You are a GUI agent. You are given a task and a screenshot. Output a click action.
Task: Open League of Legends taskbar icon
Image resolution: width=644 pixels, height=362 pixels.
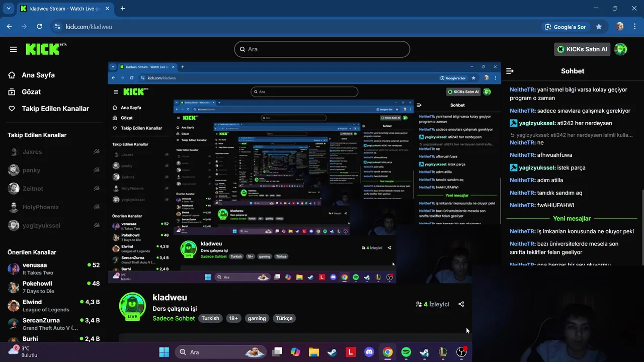443,352
